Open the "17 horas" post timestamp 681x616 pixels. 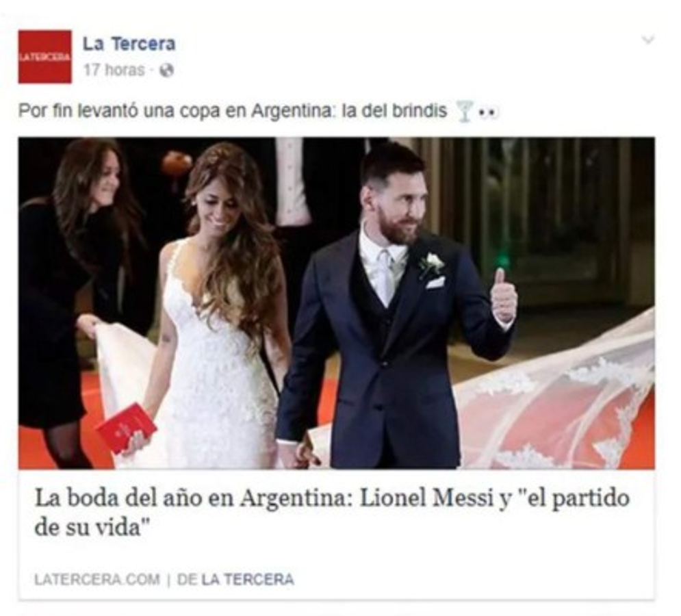coord(114,70)
